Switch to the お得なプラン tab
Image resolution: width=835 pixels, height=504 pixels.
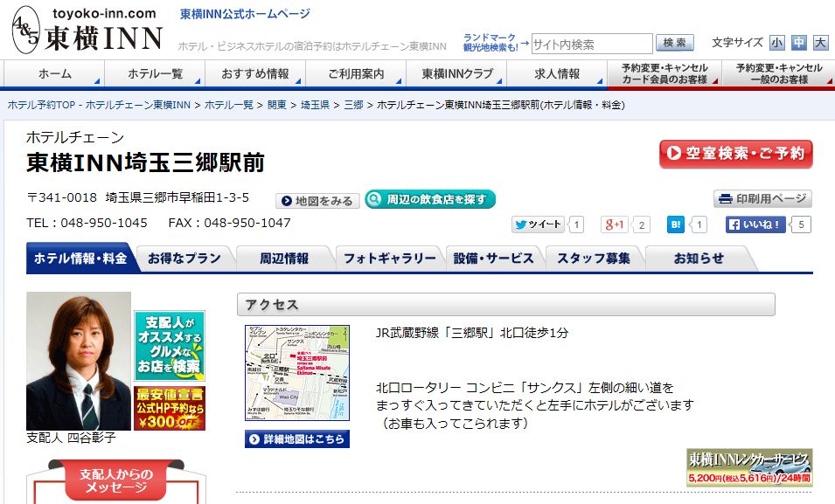click(184, 259)
